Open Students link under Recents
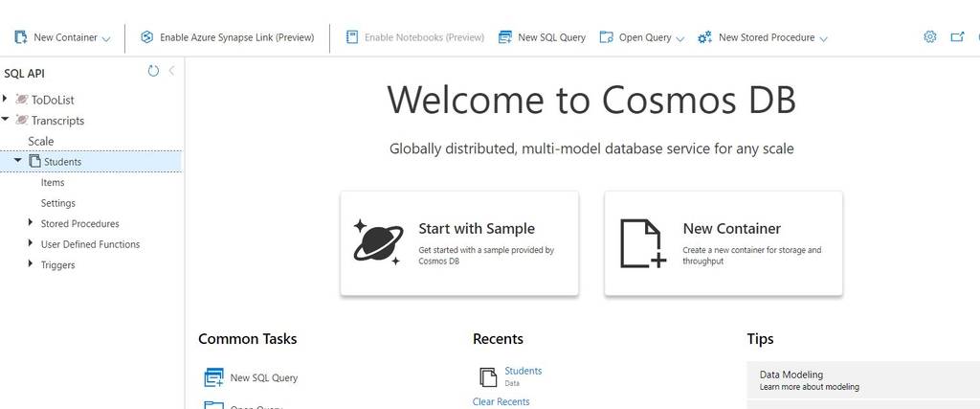Screen dimensions: 980x409 [523, 371]
